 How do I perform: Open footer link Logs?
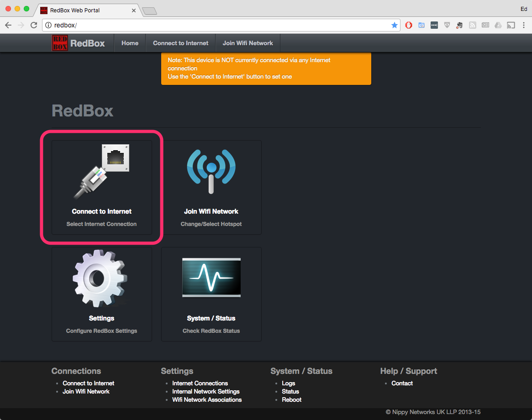[289, 383]
